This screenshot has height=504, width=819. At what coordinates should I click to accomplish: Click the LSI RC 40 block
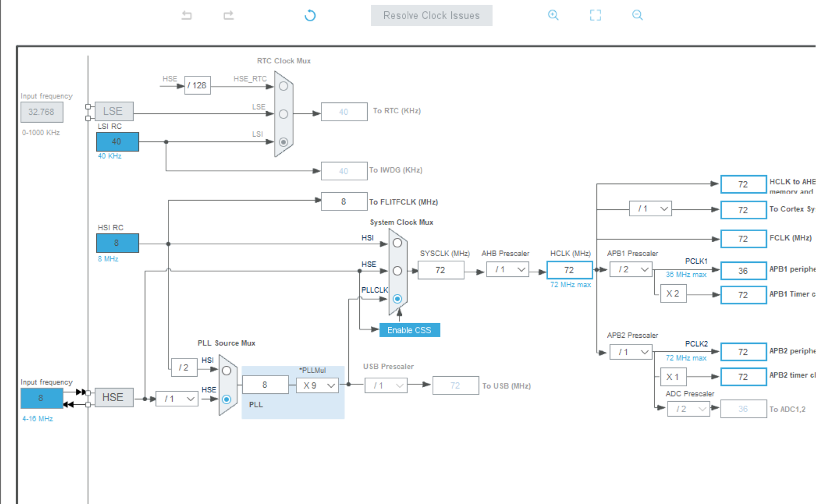point(118,141)
